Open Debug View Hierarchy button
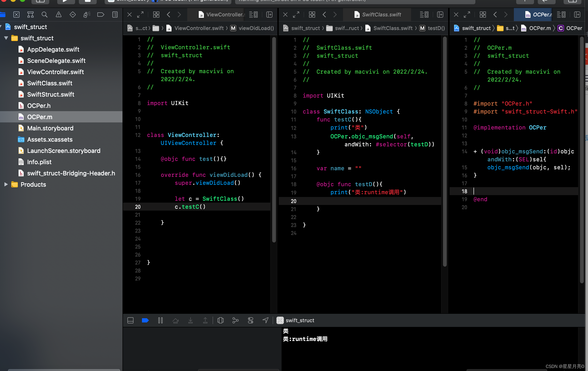Viewport: 588px width, 371px height. click(221, 320)
